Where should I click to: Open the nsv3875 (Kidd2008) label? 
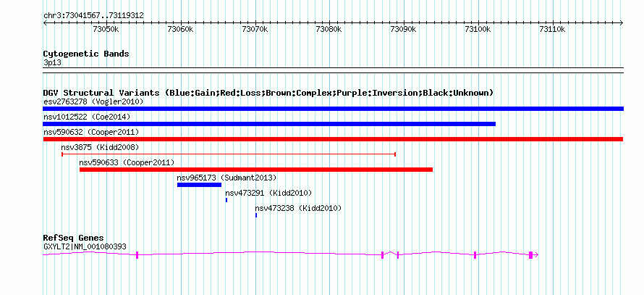pyautogui.click(x=100, y=147)
